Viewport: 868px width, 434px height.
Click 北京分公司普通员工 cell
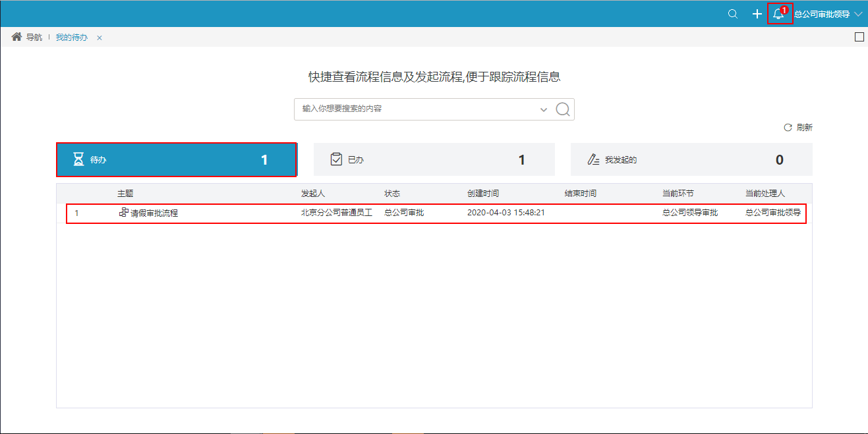tap(337, 213)
